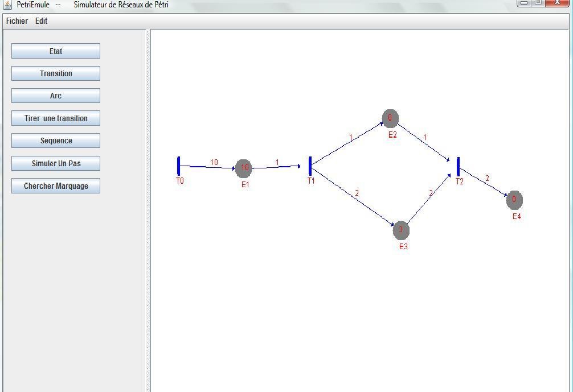The image size is (573, 392).
Task: Click the E2 place label
Action: click(x=392, y=135)
